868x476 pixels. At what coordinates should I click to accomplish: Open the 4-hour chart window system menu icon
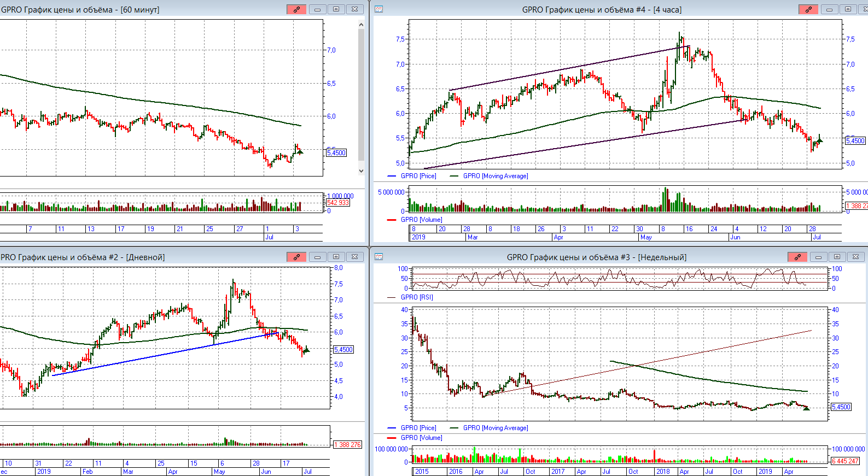pyautogui.click(x=378, y=9)
